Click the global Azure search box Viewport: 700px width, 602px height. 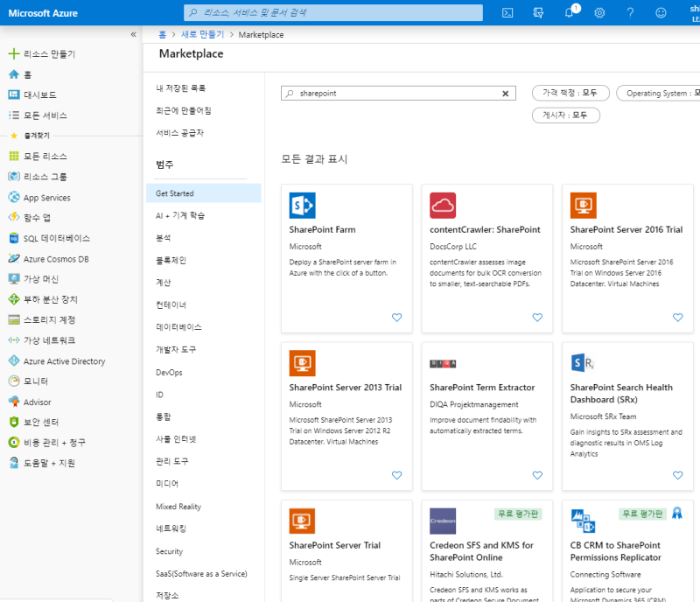333,12
